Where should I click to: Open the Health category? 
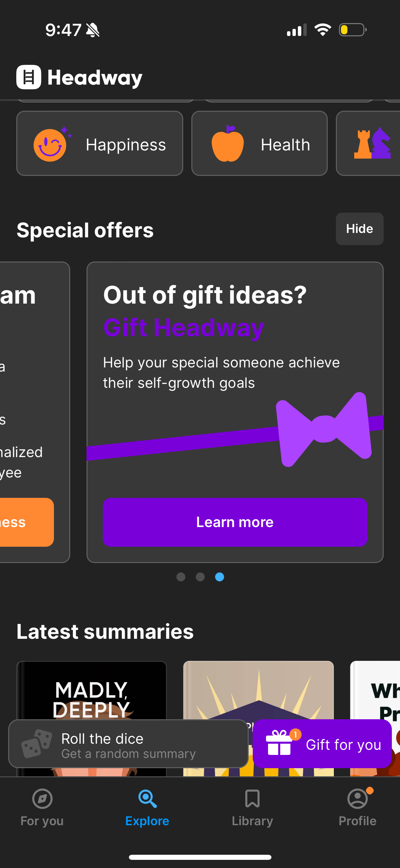pos(259,143)
